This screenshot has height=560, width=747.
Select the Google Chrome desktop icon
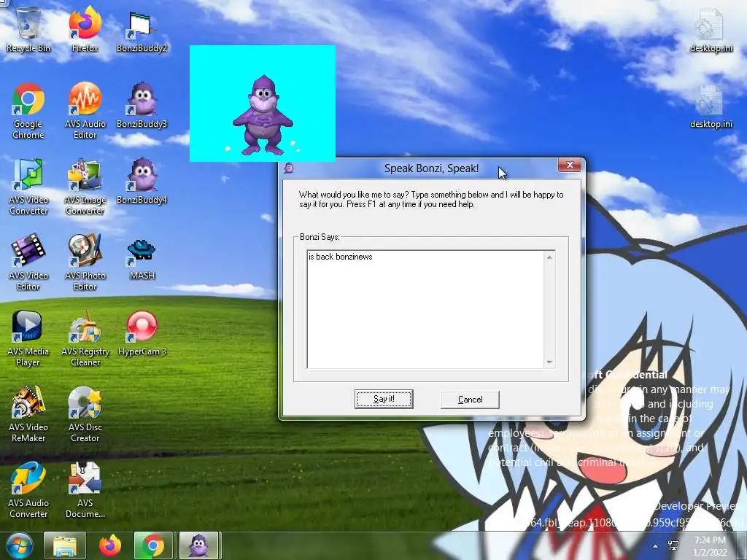click(x=28, y=111)
